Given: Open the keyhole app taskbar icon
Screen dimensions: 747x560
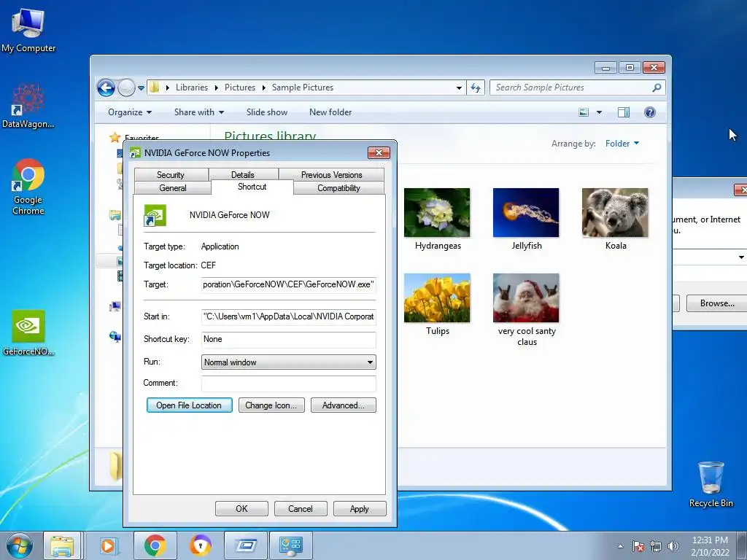Looking at the screenshot, I should click(x=200, y=545).
